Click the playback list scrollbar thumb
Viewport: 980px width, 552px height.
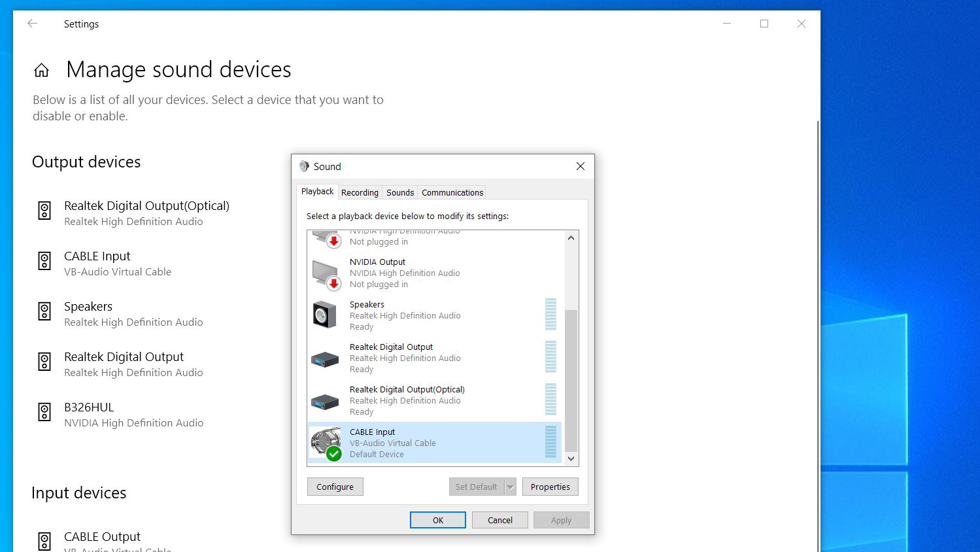pos(571,381)
